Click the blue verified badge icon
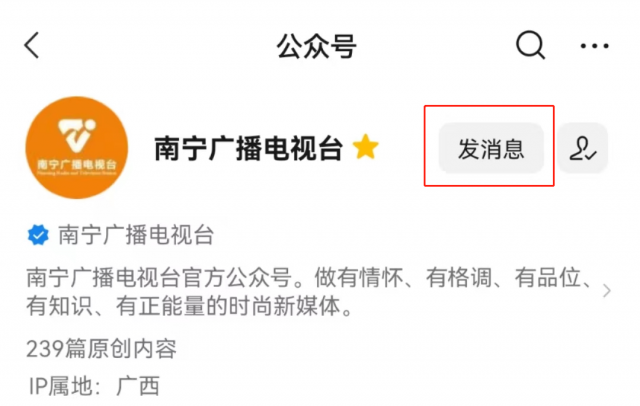 click(38, 235)
